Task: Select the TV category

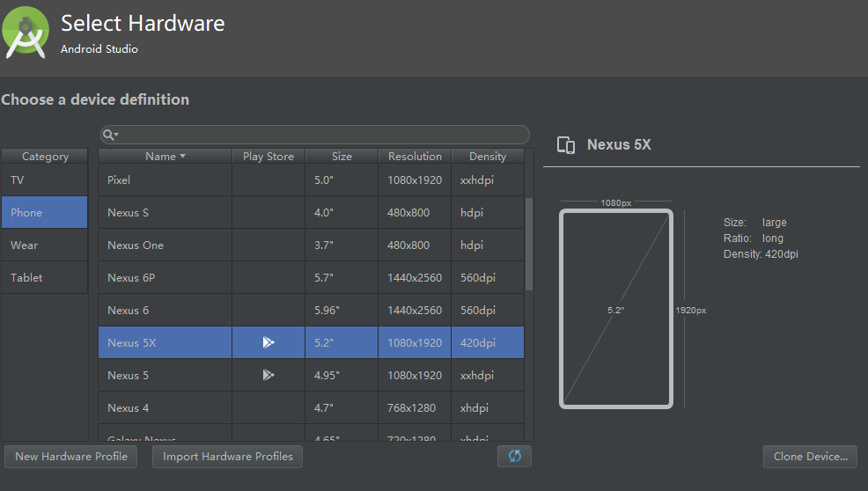Action: [x=44, y=180]
